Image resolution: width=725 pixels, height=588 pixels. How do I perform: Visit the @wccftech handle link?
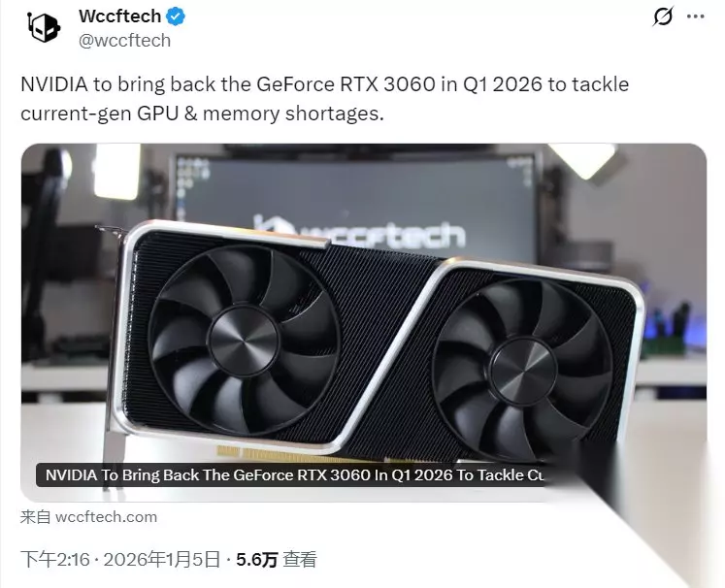(x=125, y=41)
